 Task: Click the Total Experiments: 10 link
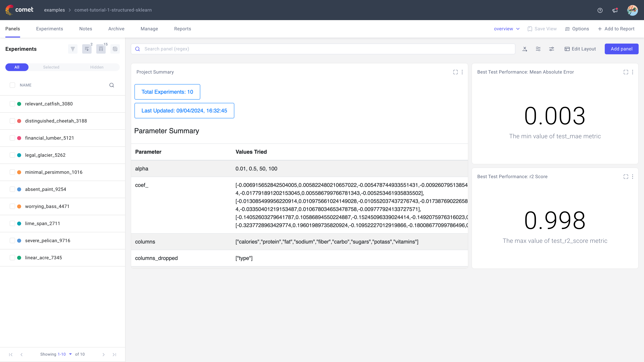pos(167,92)
